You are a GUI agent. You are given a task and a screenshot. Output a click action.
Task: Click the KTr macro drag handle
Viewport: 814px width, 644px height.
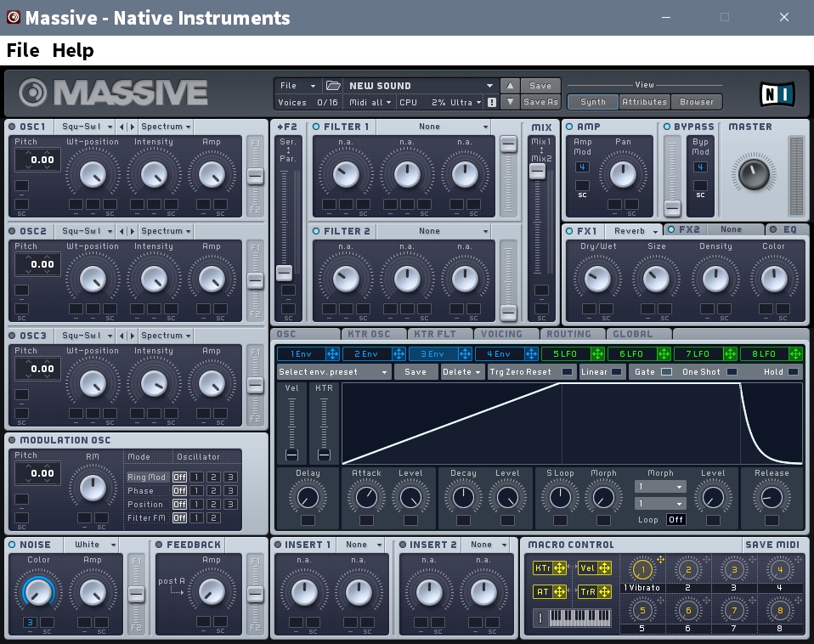(560, 568)
